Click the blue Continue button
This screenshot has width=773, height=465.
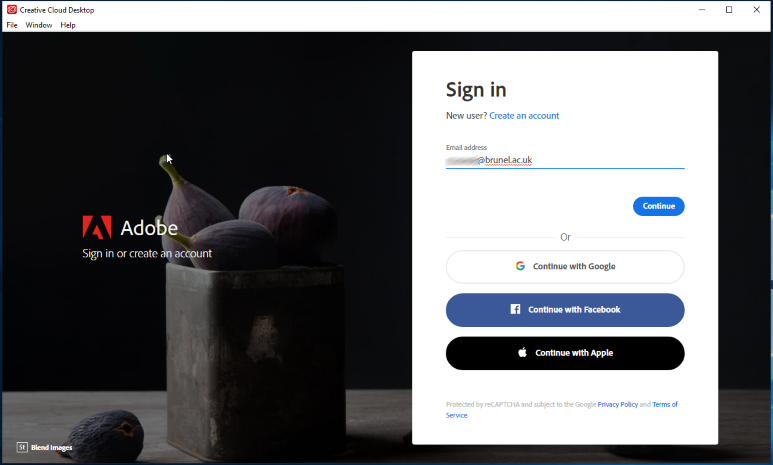click(659, 206)
